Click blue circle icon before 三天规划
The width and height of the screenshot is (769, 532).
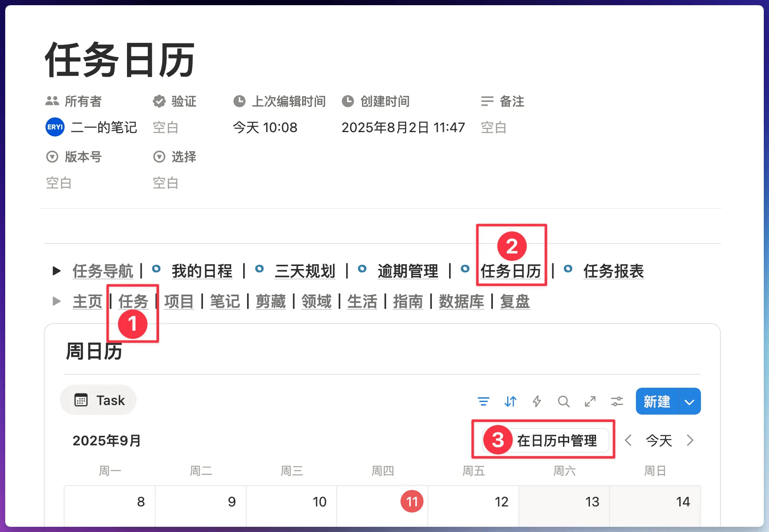[259, 269]
